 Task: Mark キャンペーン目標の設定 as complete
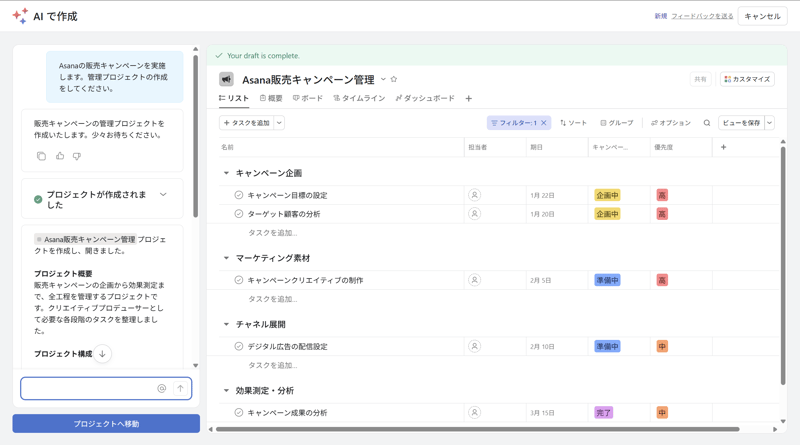click(x=238, y=195)
